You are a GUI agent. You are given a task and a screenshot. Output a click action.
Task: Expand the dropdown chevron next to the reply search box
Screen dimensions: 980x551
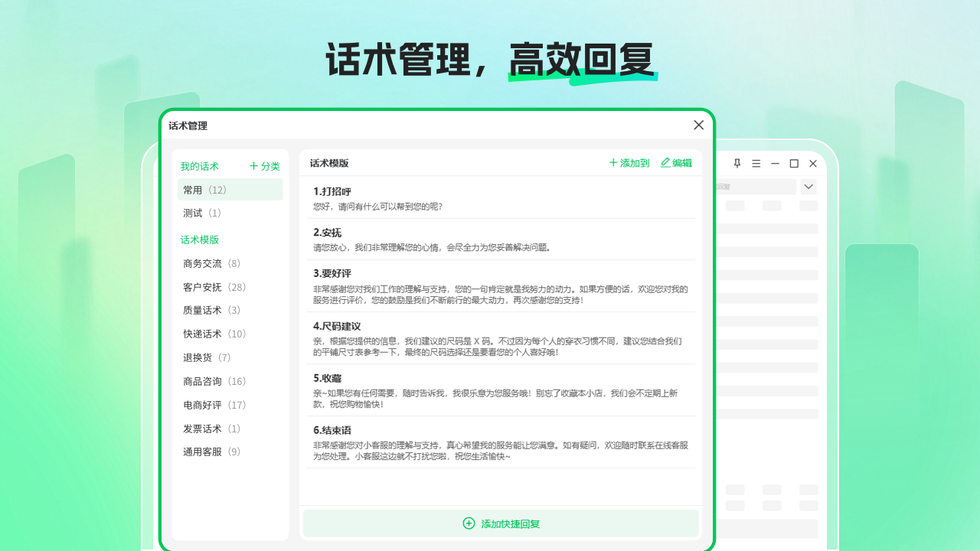tap(808, 186)
